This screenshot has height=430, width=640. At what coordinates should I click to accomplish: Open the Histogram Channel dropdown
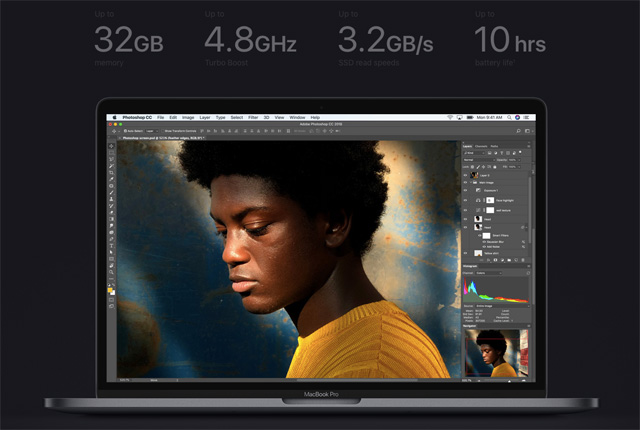[x=488, y=273]
